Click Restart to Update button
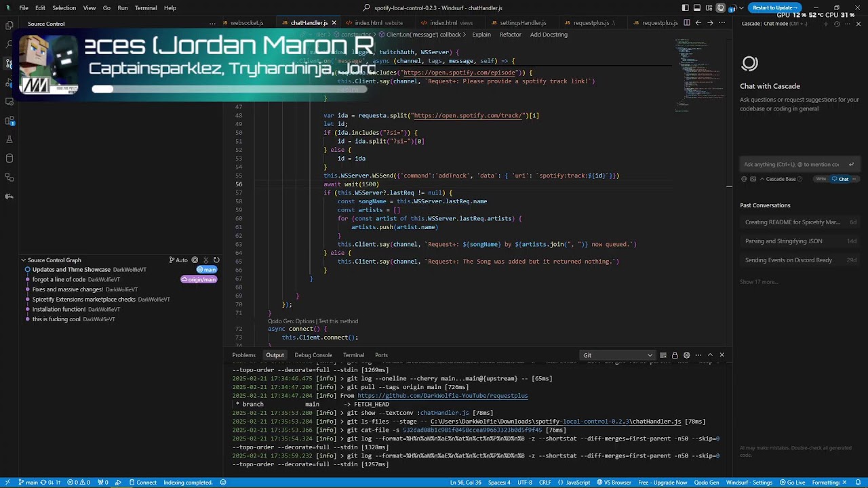Viewport: 868px width, 488px height. tap(774, 7)
